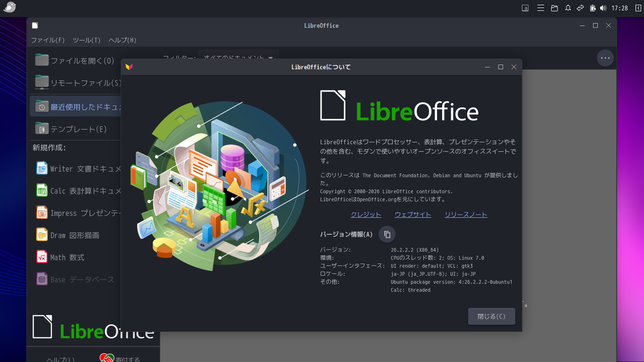Screen dimensions: 644x362
Task: Open the ヘルプ(H) menu
Action: click(123, 40)
